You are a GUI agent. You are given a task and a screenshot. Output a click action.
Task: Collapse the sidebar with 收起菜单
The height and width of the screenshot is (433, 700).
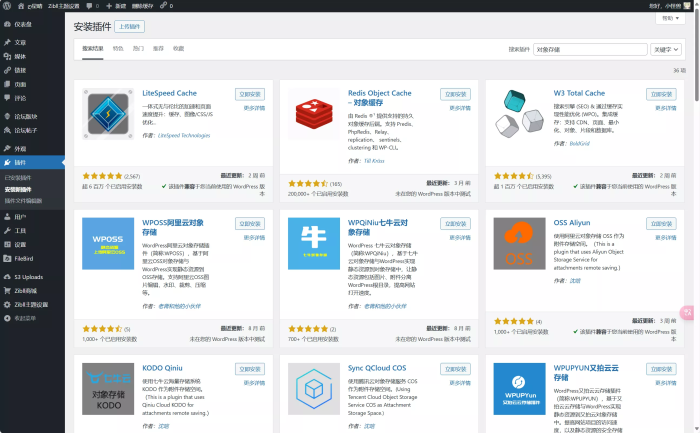tap(22, 318)
